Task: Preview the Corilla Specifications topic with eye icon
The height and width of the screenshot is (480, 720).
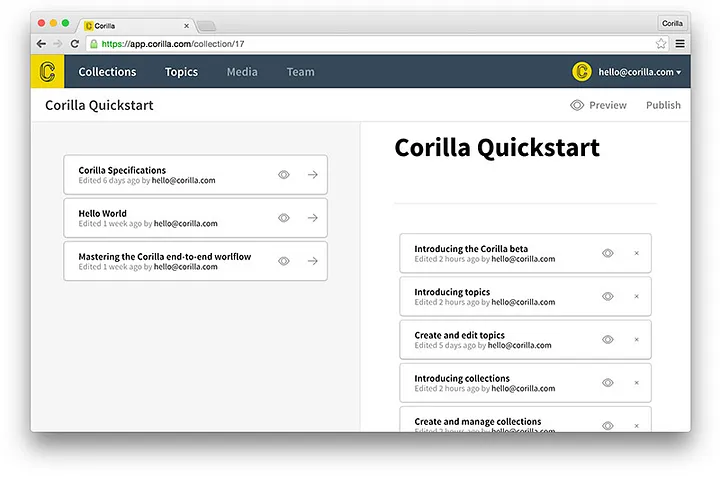Action: (x=284, y=175)
